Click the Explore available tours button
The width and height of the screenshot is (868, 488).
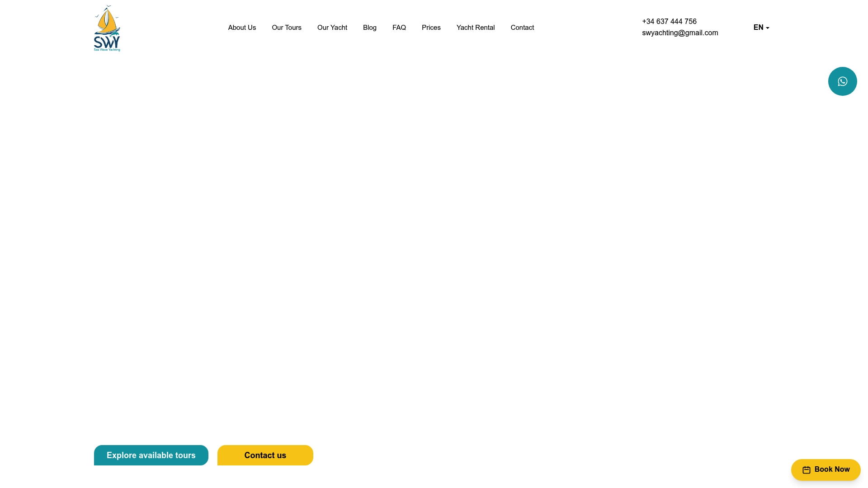pos(151,455)
